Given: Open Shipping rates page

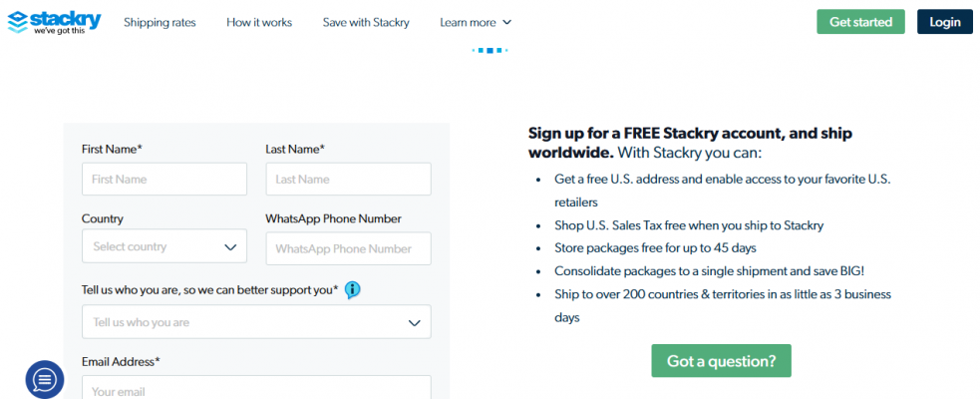Looking at the screenshot, I should coord(160,22).
